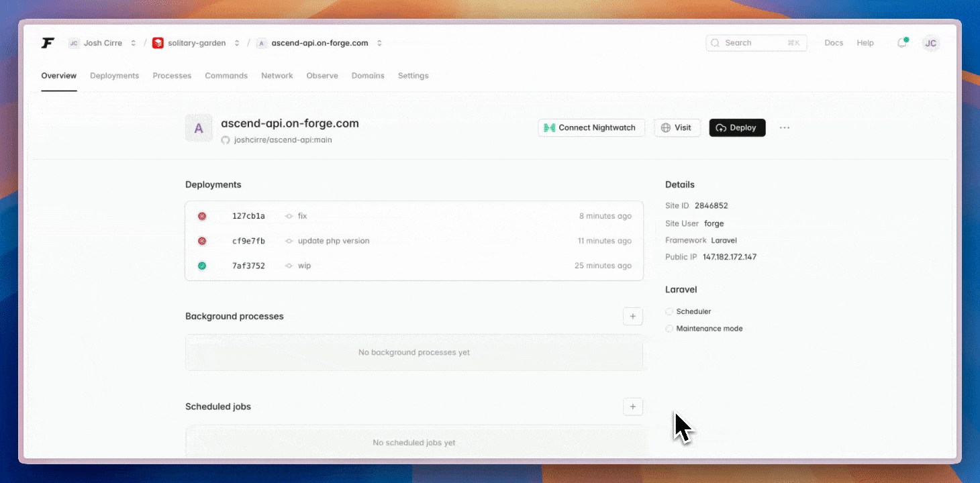Open the joshcirre/ascend-api:main repository link

[283, 140]
